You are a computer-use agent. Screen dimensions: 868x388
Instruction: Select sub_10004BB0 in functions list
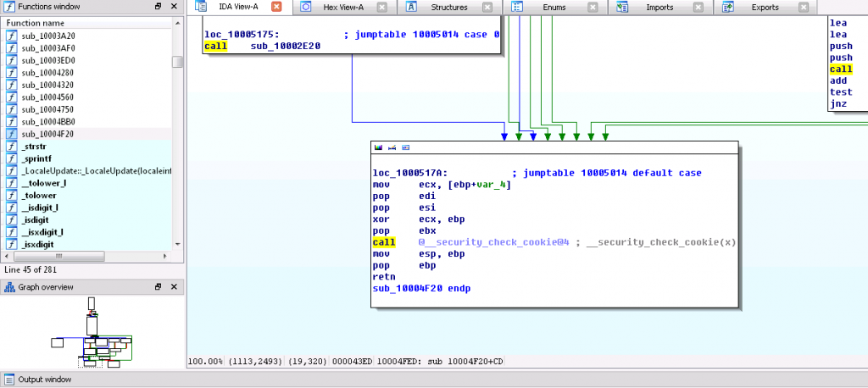point(87,121)
